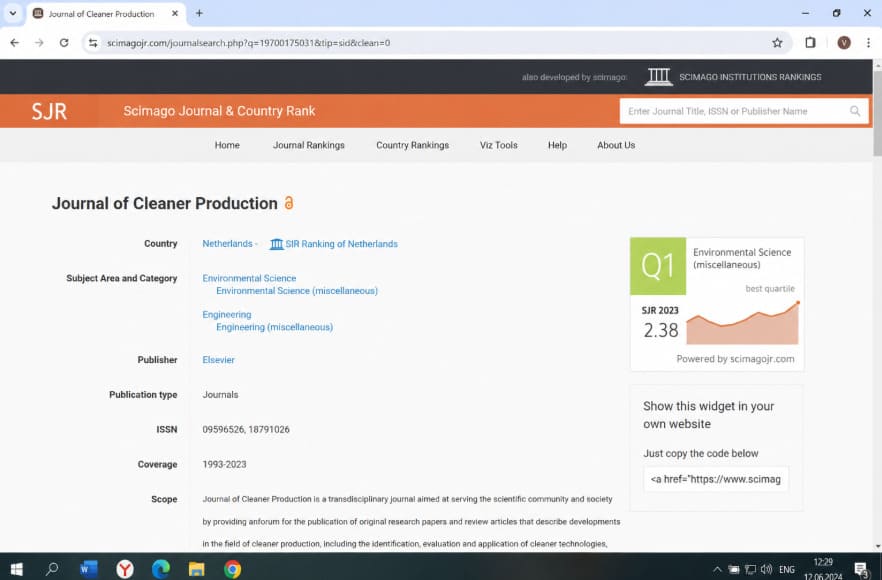Click the SIR ranking building icon

(x=276, y=244)
